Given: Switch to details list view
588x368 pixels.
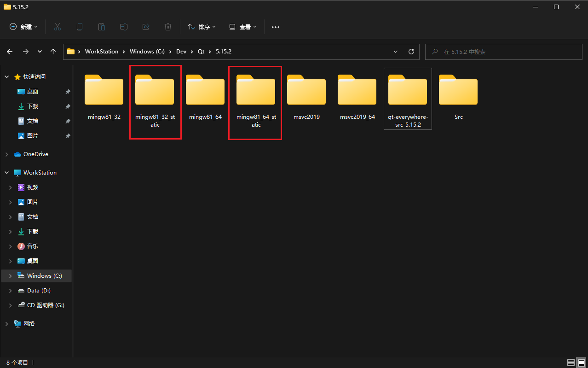Looking at the screenshot, I should click(x=571, y=362).
